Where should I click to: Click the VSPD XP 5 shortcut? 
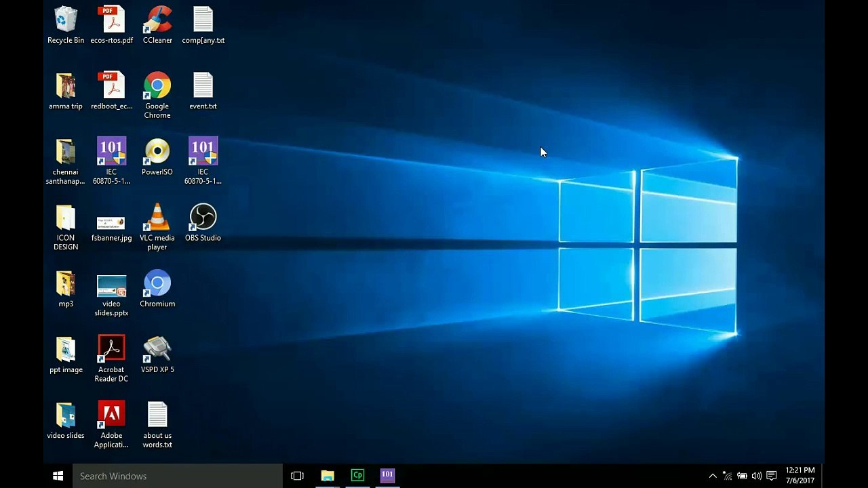tap(157, 354)
